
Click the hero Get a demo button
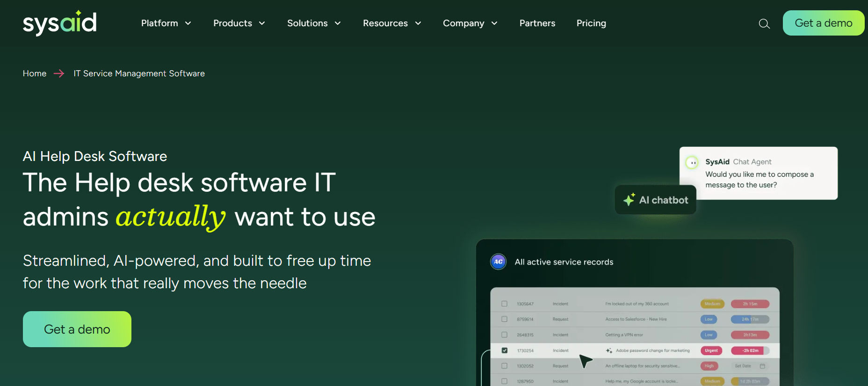(77, 329)
